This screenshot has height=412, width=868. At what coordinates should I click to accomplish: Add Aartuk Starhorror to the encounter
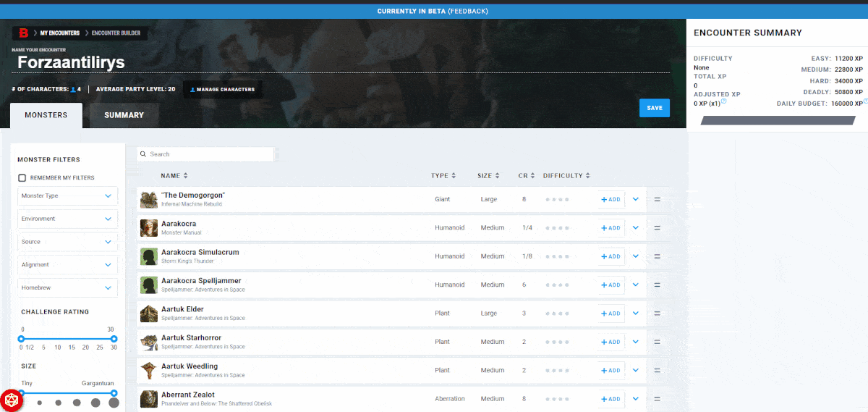tap(611, 342)
